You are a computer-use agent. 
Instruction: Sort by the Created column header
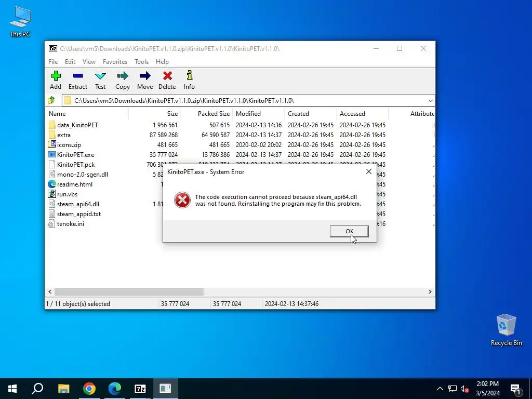(x=311, y=114)
